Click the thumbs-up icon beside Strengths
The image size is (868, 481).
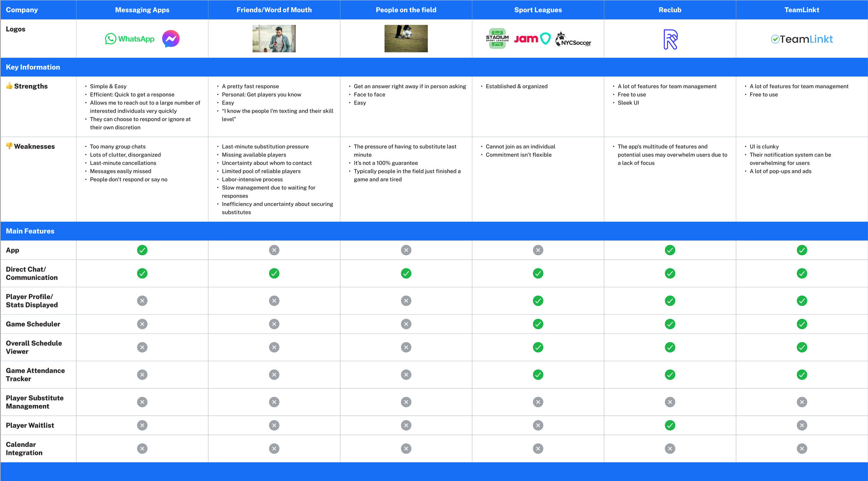click(x=9, y=86)
